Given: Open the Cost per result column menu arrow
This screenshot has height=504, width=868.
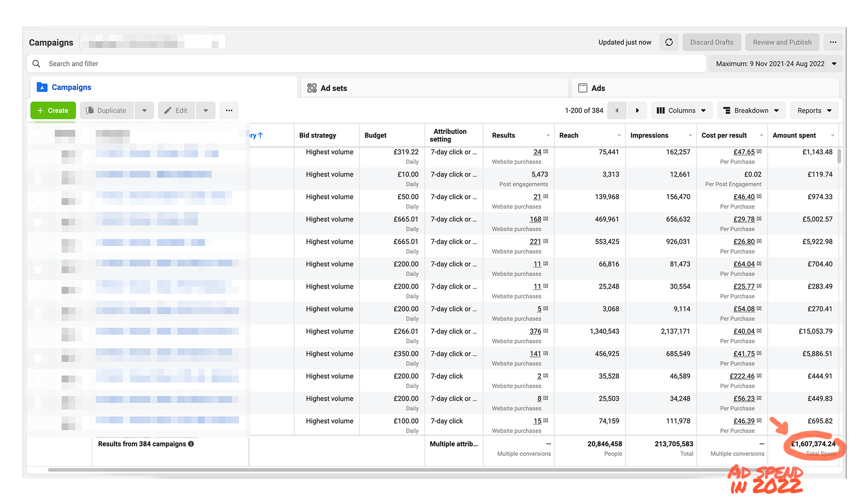Looking at the screenshot, I should click(x=761, y=136).
